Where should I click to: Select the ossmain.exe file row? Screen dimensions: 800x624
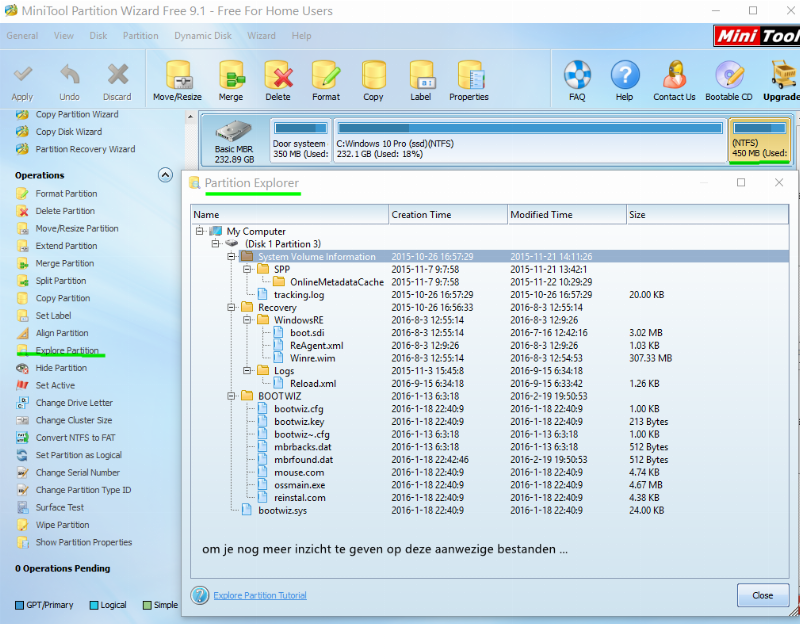coord(490,485)
